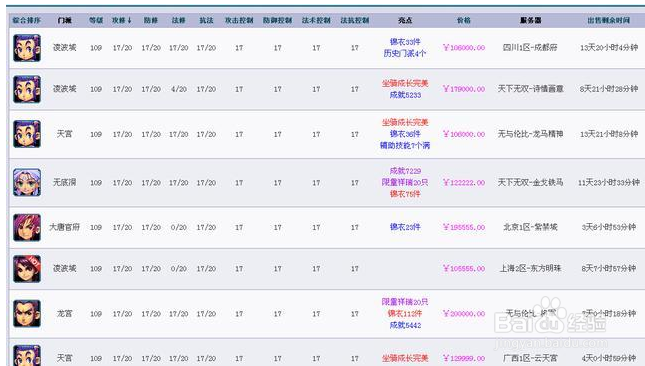Sort by 防修 column header
The height and width of the screenshot is (366, 645).
click(x=151, y=20)
